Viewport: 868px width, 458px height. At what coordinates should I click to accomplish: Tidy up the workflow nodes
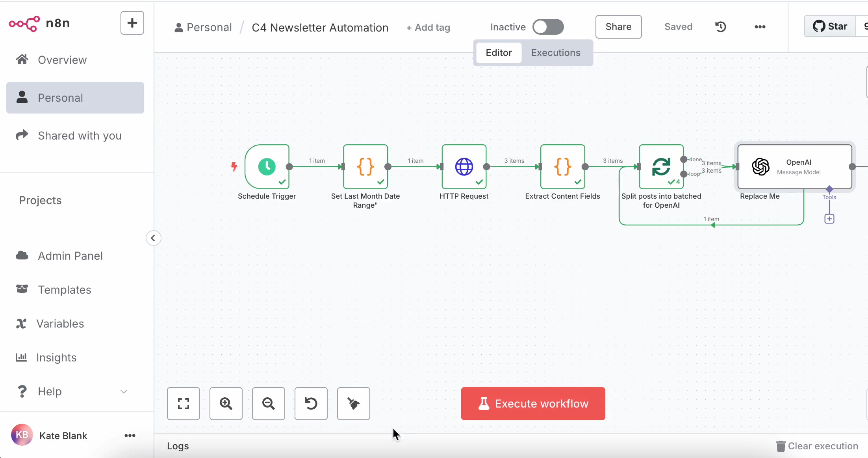point(354,404)
